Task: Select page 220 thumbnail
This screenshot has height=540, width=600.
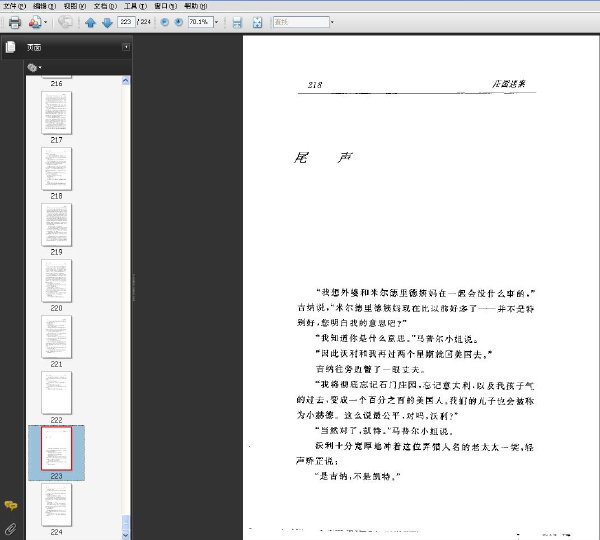Action: tap(56, 281)
